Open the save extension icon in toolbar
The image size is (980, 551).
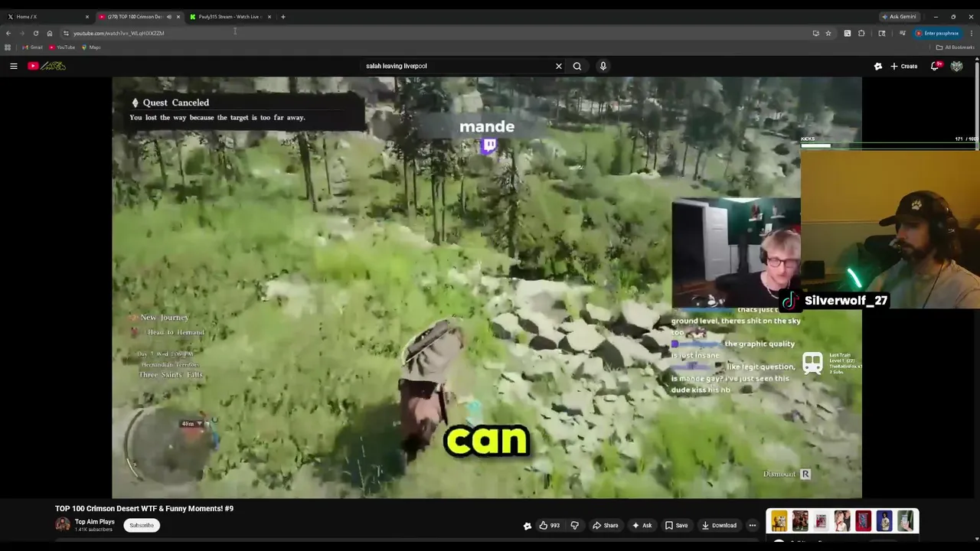tap(848, 33)
